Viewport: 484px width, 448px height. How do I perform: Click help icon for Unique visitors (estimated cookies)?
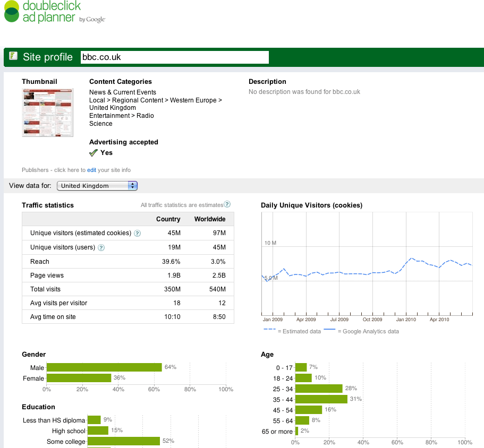point(137,233)
